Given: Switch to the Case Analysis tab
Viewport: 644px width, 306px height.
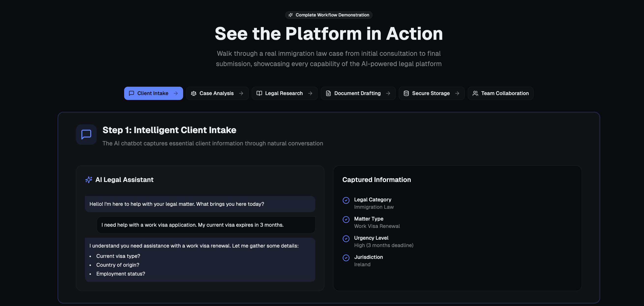Looking at the screenshot, I should (x=217, y=93).
